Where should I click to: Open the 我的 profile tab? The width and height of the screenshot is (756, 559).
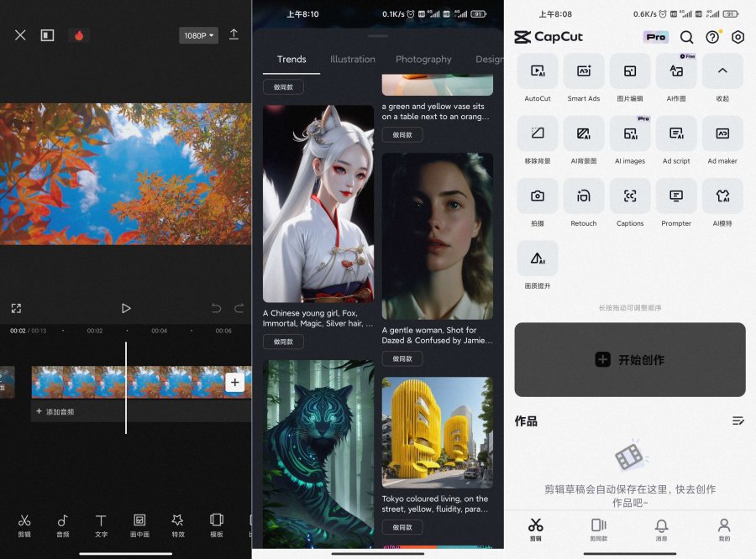click(724, 530)
